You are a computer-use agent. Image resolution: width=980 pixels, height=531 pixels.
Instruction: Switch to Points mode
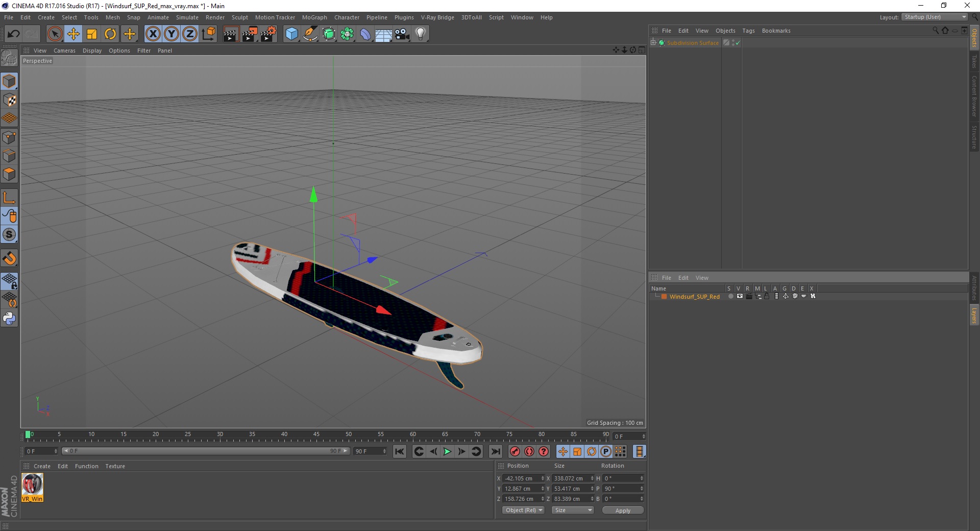pos(9,137)
